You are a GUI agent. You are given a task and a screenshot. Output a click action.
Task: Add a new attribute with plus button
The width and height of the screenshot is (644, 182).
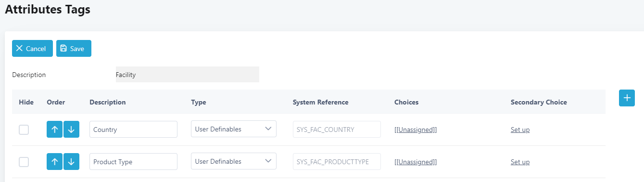pyautogui.click(x=627, y=98)
